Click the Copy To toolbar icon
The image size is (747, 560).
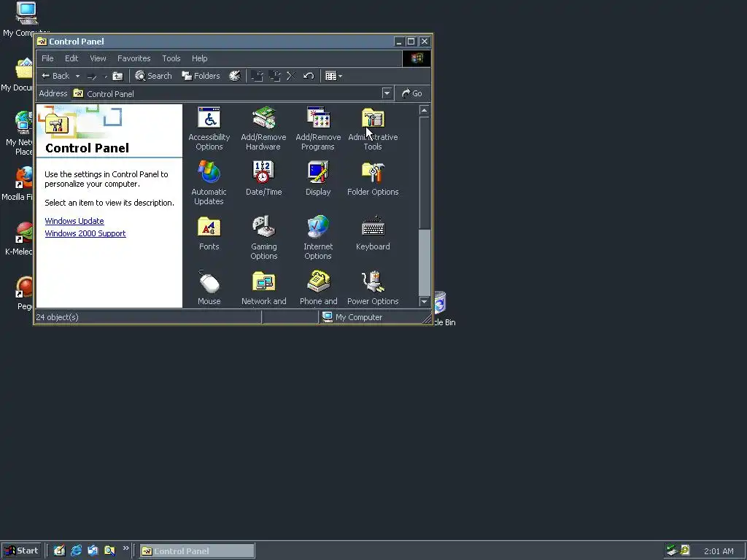pyautogui.click(x=274, y=76)
